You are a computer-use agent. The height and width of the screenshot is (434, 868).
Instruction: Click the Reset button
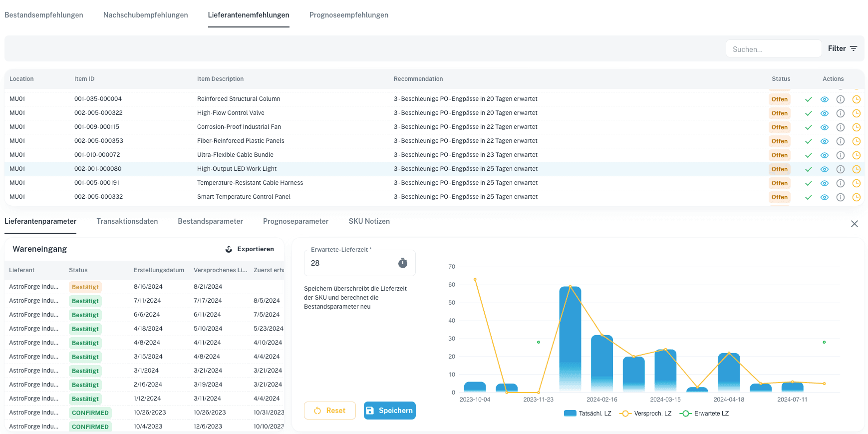click(329, 411)
